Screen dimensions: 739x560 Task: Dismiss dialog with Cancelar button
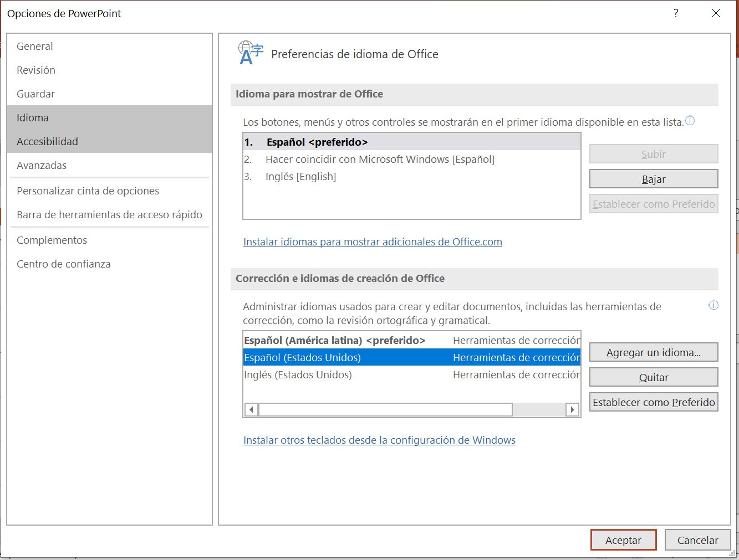coord(697,540)
